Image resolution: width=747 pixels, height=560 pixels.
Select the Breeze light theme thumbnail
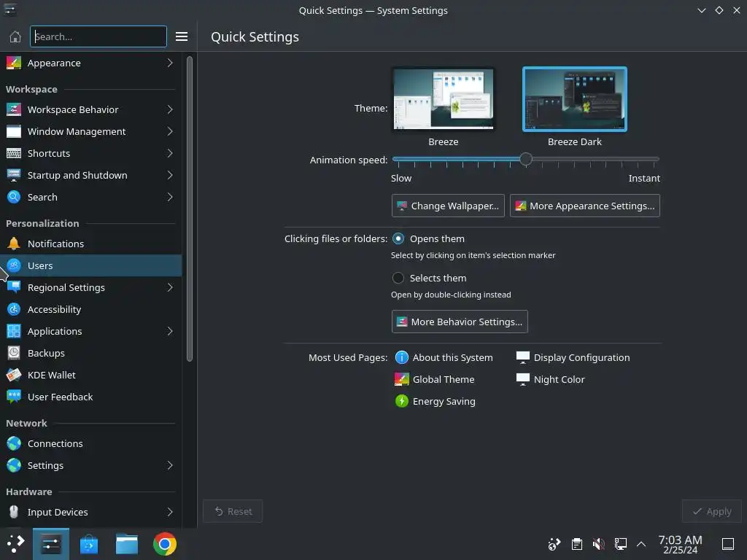[x=443, y=99]
